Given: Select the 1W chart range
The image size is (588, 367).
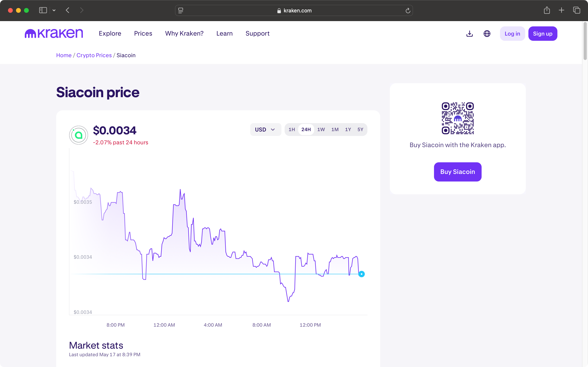Looking at the screenshot, I should pyautogui.click(x=321, y=129).
